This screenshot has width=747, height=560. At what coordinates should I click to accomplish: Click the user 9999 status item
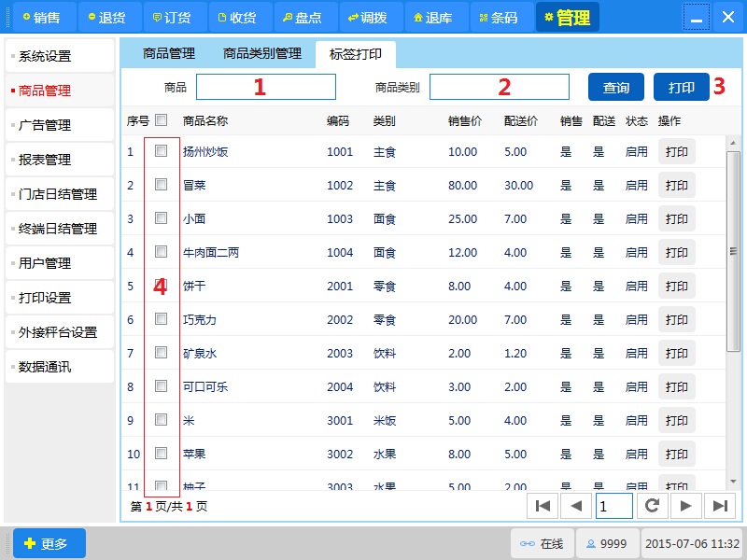608,543
